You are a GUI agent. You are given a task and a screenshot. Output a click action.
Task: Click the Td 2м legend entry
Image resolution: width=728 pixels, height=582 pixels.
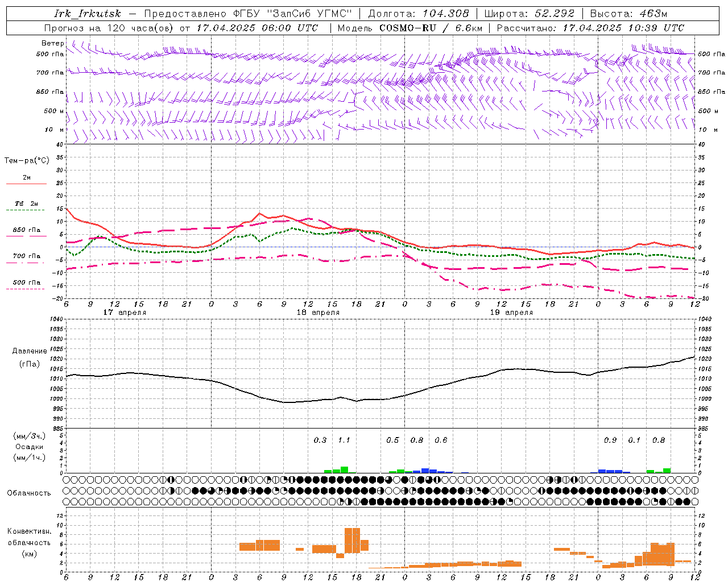click(x=26, y=203)
